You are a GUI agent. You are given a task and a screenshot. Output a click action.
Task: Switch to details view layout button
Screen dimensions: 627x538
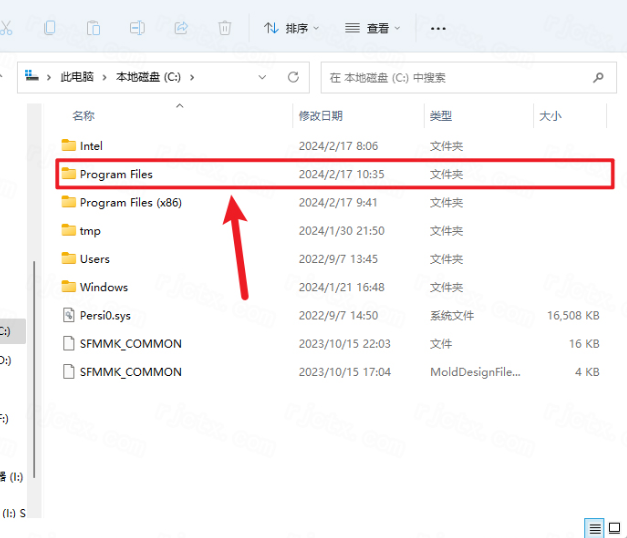coord(595,528)
